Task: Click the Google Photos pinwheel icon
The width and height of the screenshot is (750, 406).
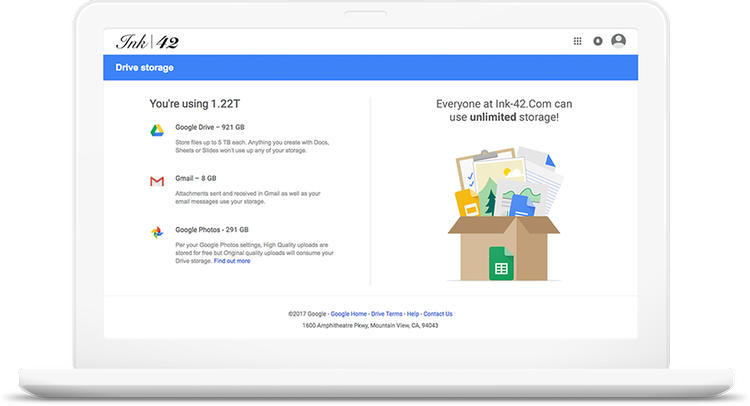Action: (x=157, y=232)
